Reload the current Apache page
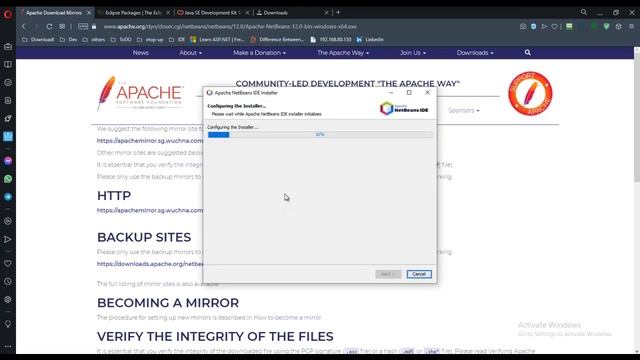This screenshot has width=640, height=360. point(49,27)
